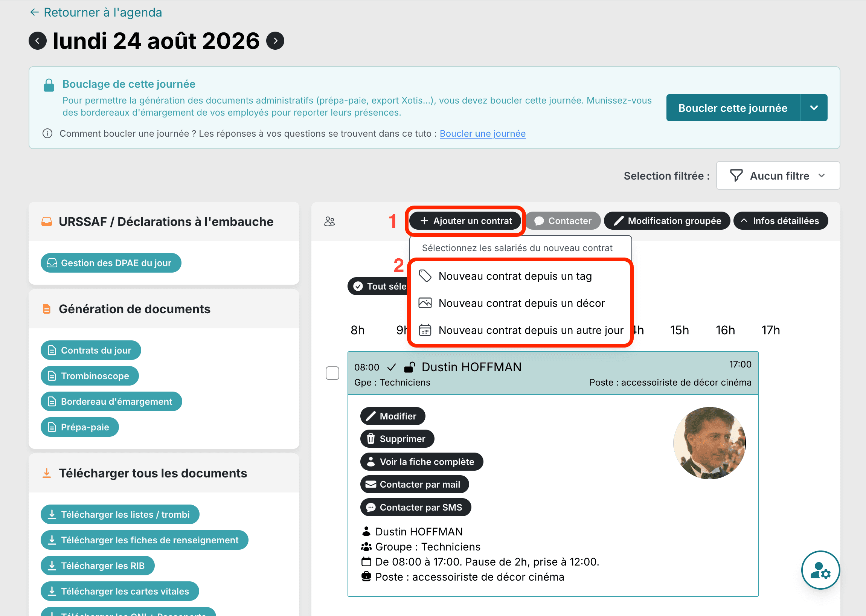The height and width of the screenshot is (616, 866).
Task: Click the people group icon in toolbar
Action: [329, 221]
